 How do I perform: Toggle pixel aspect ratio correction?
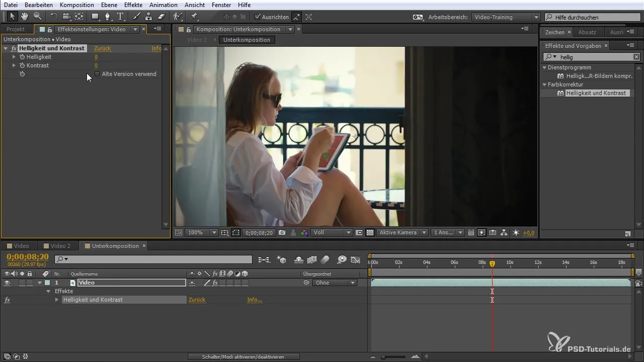(471, 233)
